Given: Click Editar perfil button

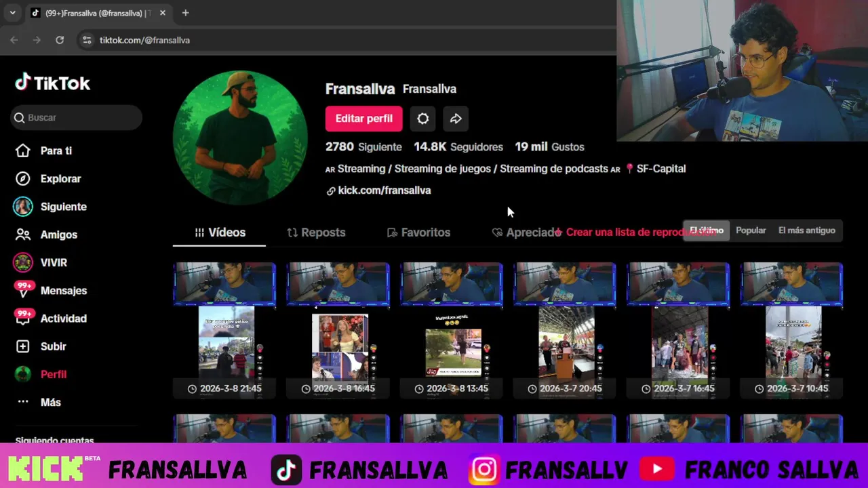Looking at the screenshot, I should point(363,119).
